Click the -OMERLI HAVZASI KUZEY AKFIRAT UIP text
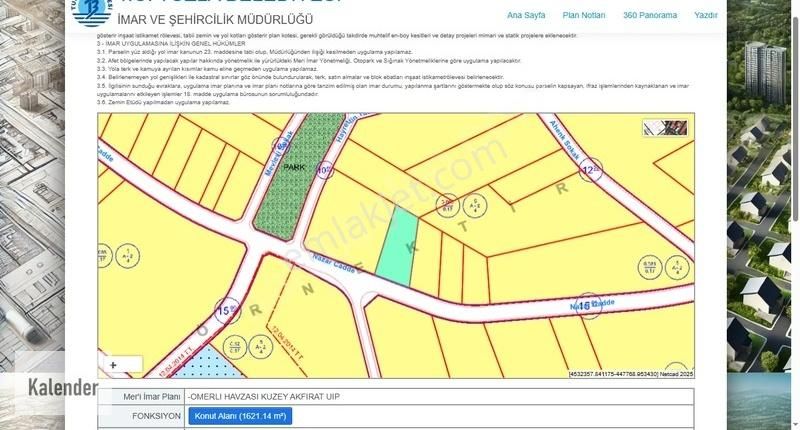The image size is (800, 430). pyautogui.click(x=263, y=396)
